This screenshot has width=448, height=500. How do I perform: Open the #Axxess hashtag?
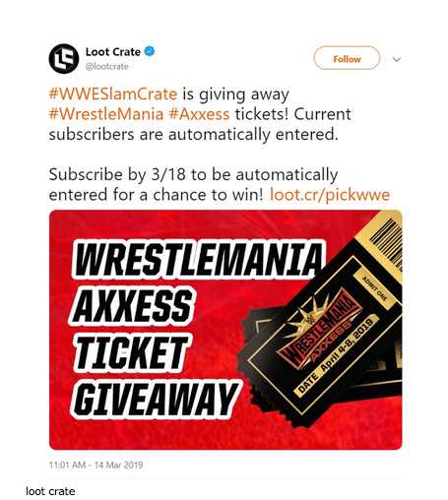point(199,114)
